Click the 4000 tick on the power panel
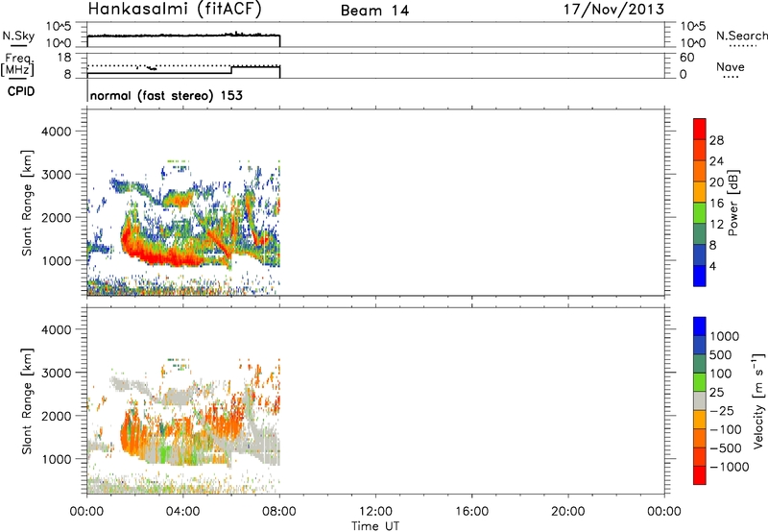This screenshot has height=532, width=768. click(x=56, y=132)
